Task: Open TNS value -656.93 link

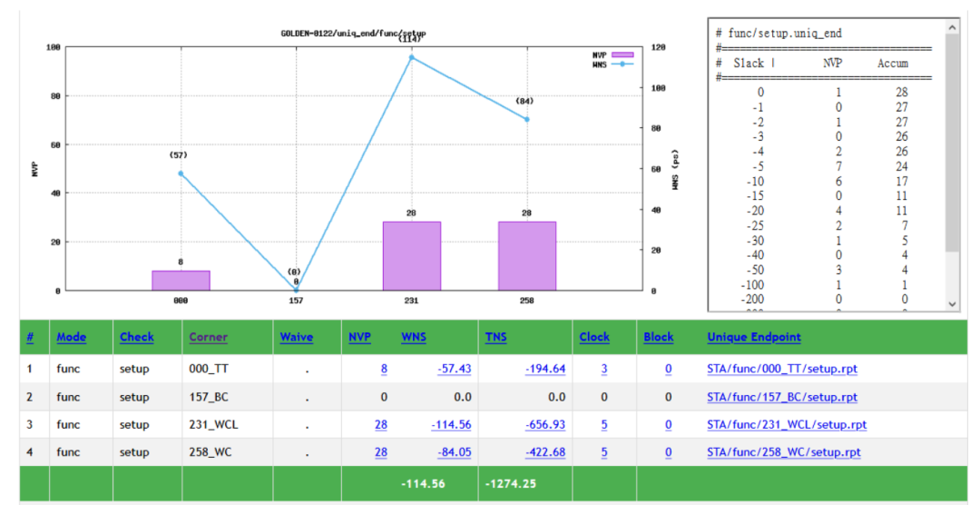Action: (545, 425)
